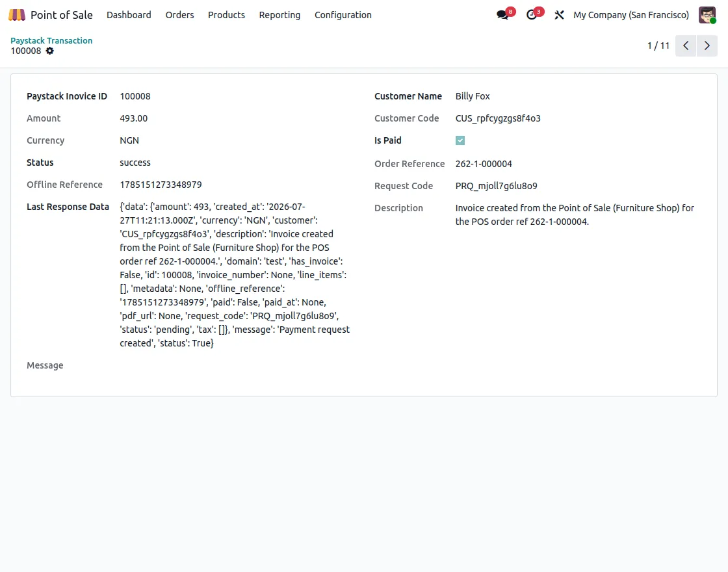The width and height of the screenshot is (728, 572).
Task: Open the user avatar menu
Action: pyautogui.click(x=707, y=15)
